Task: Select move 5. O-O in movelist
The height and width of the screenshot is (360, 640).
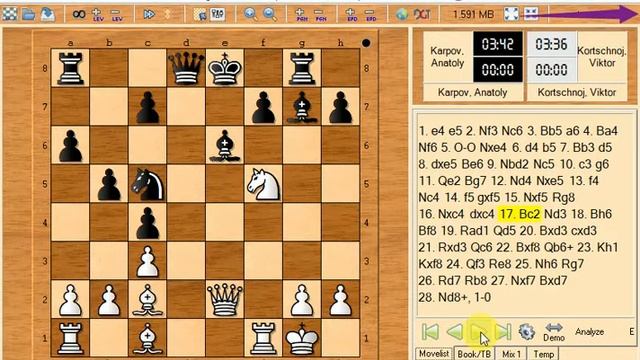Action: coord(458,148)
